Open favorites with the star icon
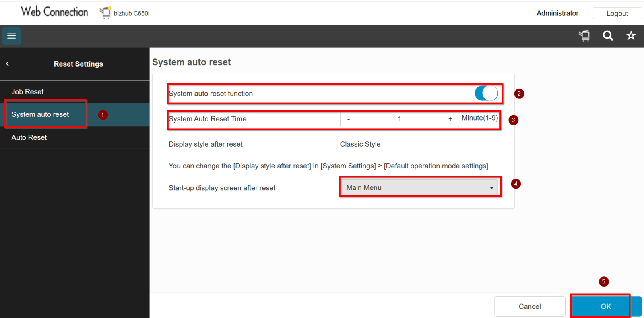644x318 pixels. (631, 36)
